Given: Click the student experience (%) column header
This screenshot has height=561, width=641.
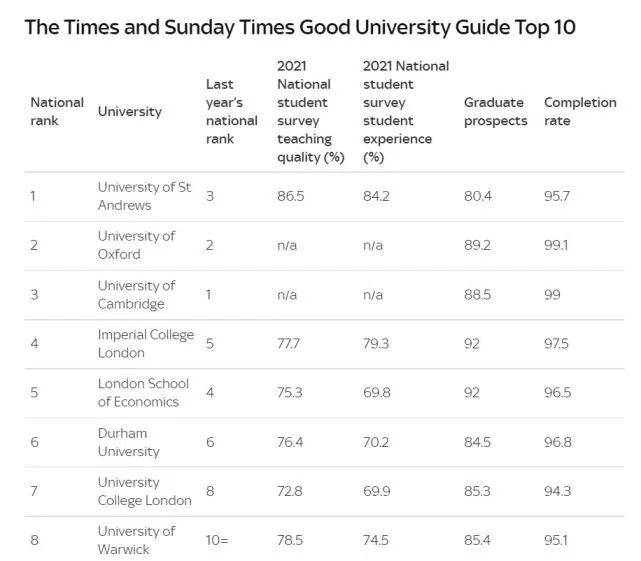Looking at the screenshot, I should click(406, 111).
